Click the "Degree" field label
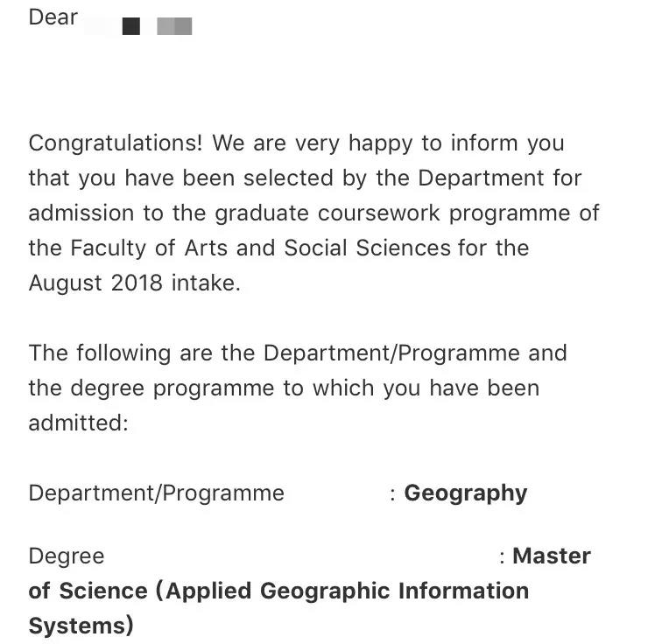Viewport: 655px width, 644px height. pos(66,556)
